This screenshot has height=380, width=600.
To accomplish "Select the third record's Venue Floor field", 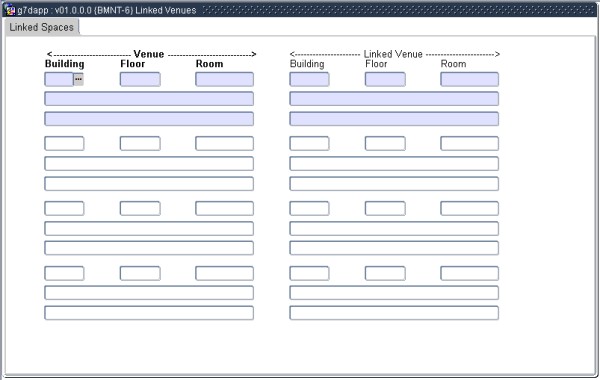I will coord(140,209).
